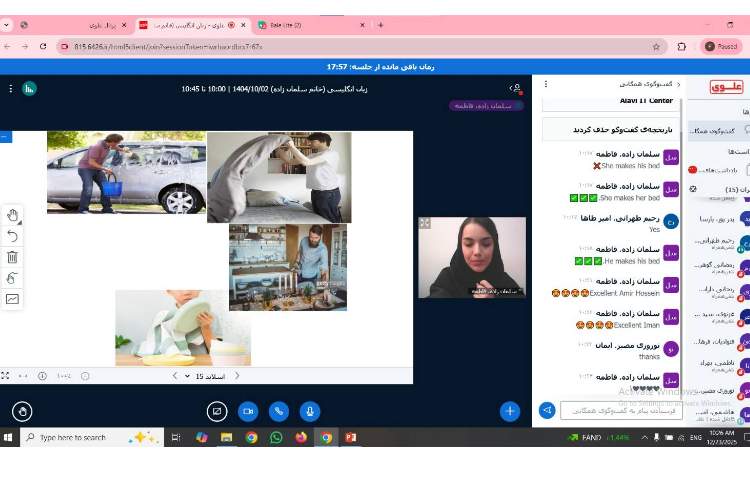750x480 pixels.
Task: Minimize presentation with the blue minus button
Action: [5, 137]
